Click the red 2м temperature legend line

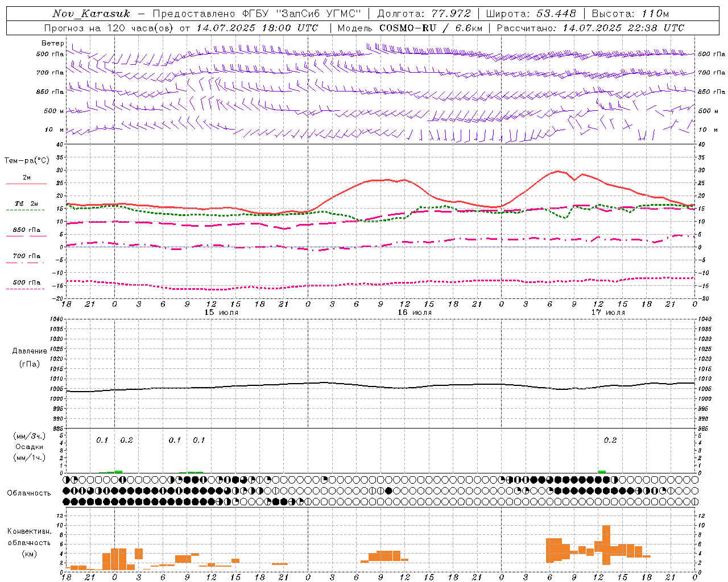(26, 184)
